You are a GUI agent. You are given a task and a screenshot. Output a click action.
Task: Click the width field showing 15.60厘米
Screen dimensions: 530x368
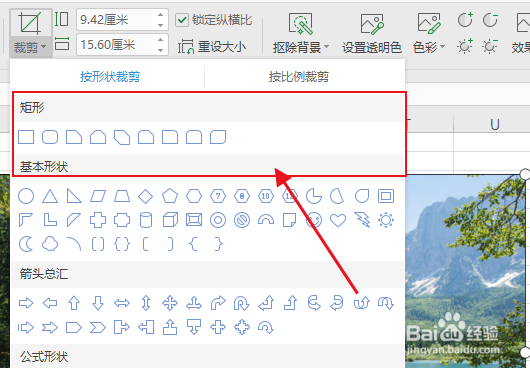pyautogui.click(x=115, y=45)
